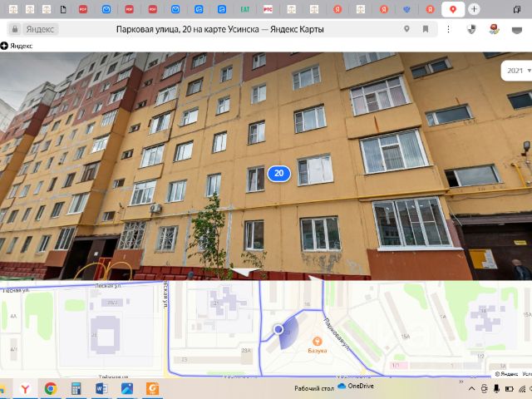The width and height of the screenshot is (532, 399).
Task: Click the Парковая ул. street label on map
Action: click(336, 335)
